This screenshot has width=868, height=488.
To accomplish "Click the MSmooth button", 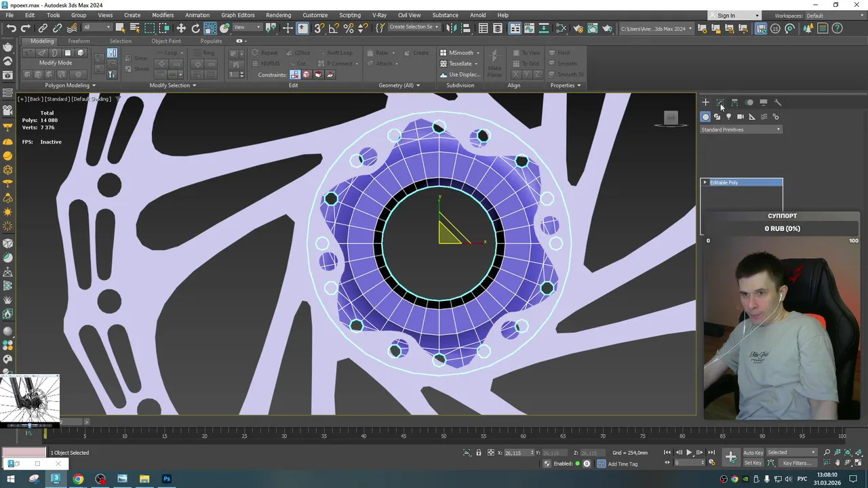I will click(460, 53).
